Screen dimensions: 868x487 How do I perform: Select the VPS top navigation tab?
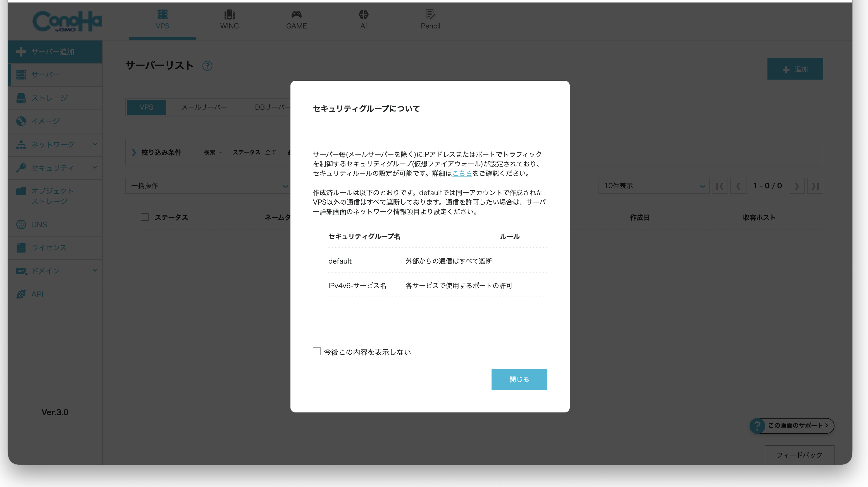click(162, 20)
